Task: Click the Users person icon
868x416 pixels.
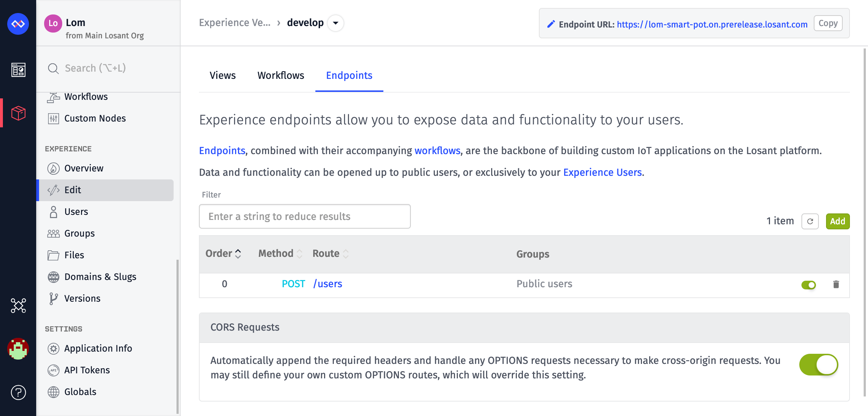Action: click(53, 212)
